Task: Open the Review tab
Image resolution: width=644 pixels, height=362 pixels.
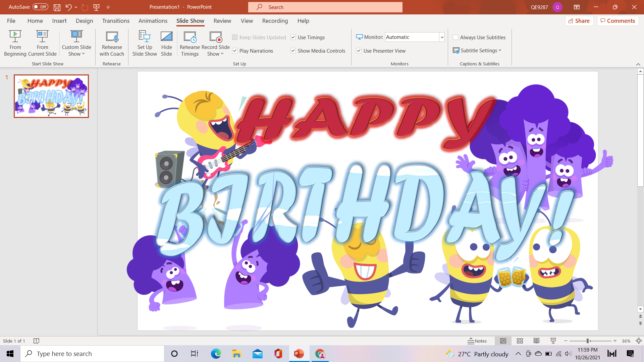Action: click(222, 21)
